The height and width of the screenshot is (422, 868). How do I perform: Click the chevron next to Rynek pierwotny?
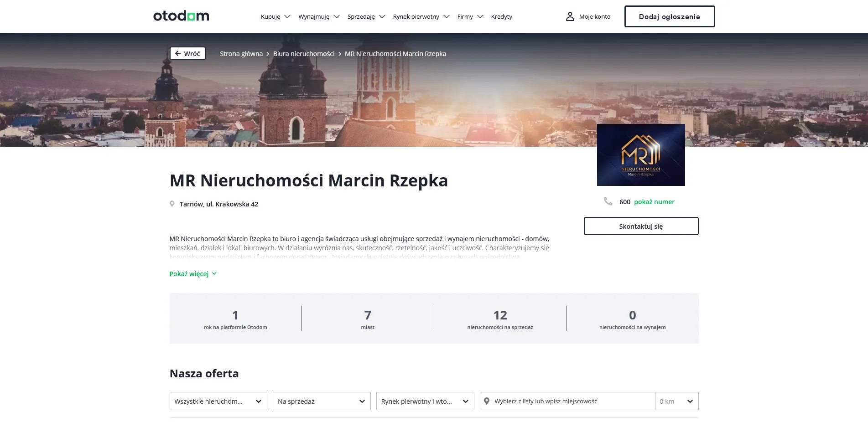(447, 16)
